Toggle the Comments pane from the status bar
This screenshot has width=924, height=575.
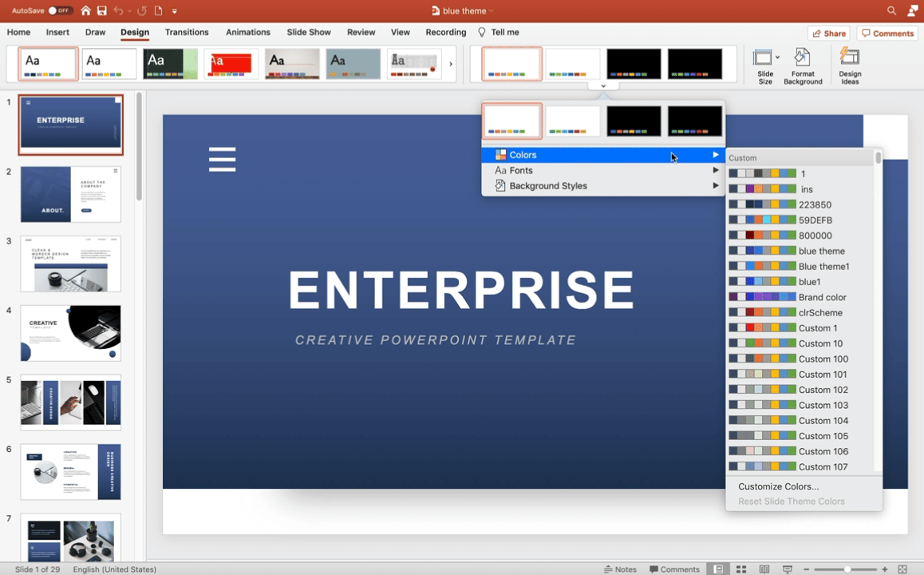(675, 569)
